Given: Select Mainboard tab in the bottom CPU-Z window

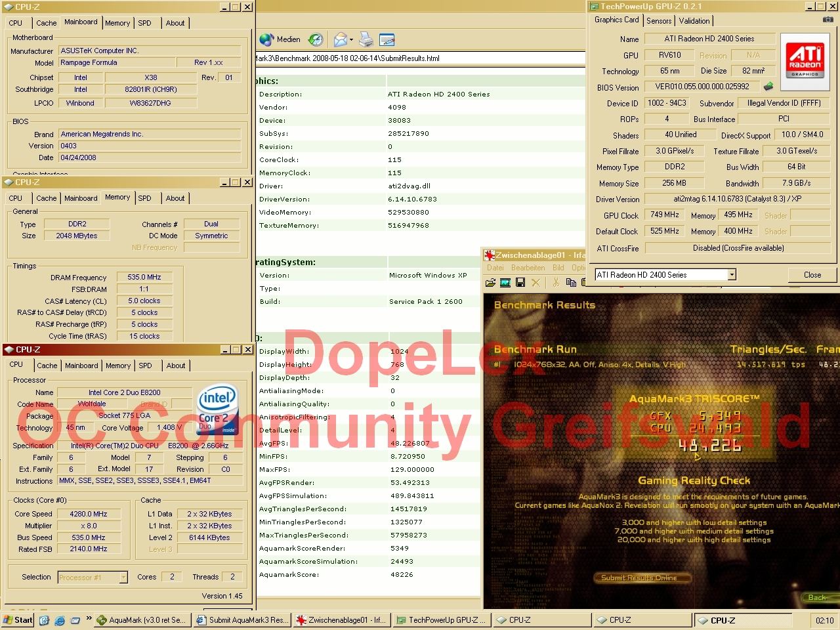Looking at the screenshot, I should click(x=81, y=366).
